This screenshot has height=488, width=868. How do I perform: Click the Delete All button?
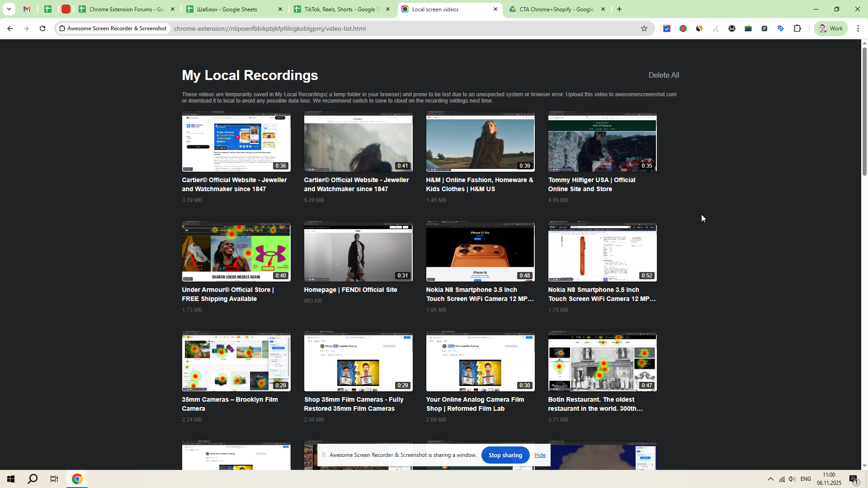664,75
